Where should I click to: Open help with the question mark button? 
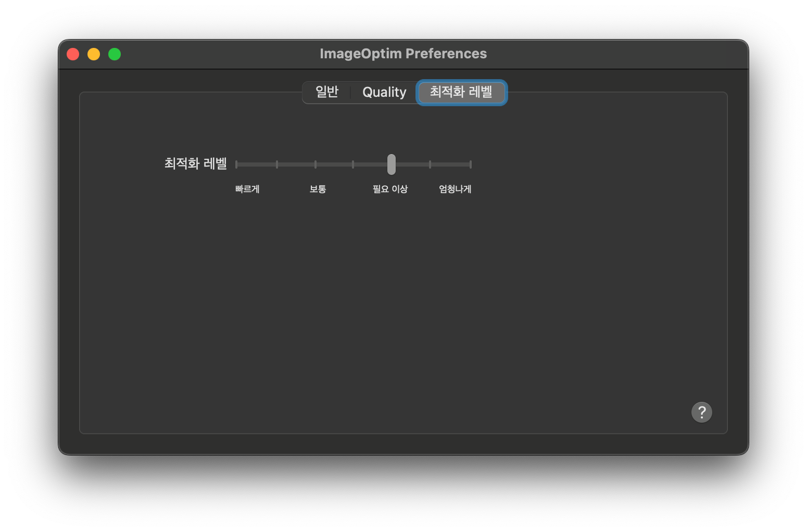(701, 412)
